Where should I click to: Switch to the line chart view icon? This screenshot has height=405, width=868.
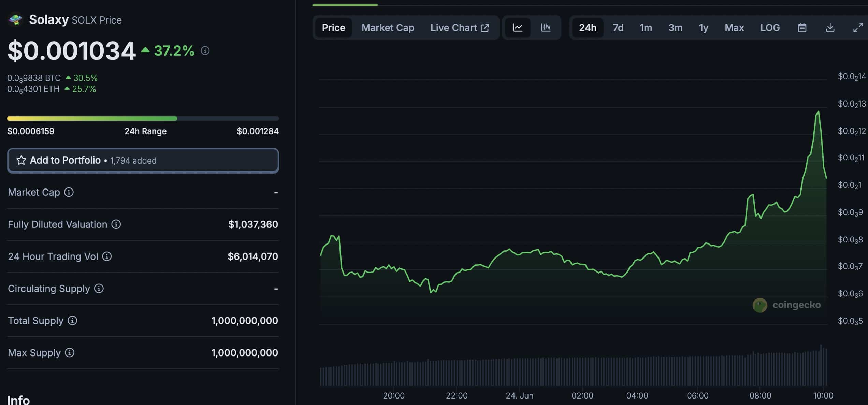click(518, 28)
